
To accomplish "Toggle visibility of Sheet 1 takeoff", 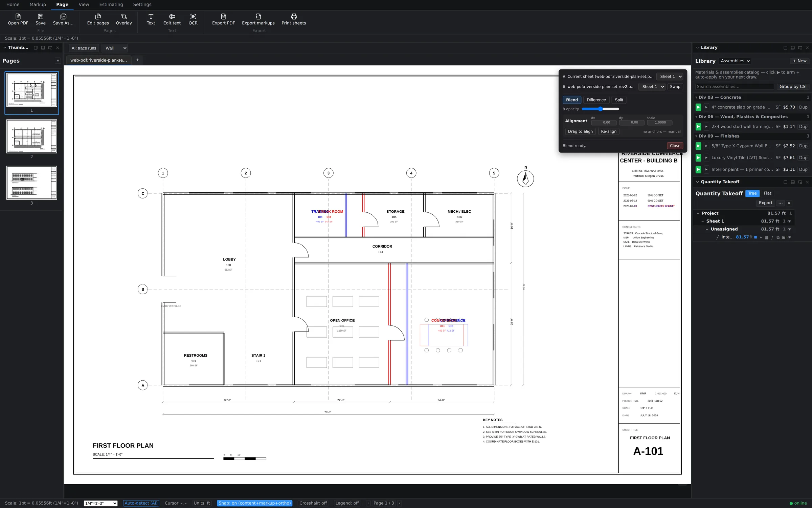I will (x=789, y=221).
